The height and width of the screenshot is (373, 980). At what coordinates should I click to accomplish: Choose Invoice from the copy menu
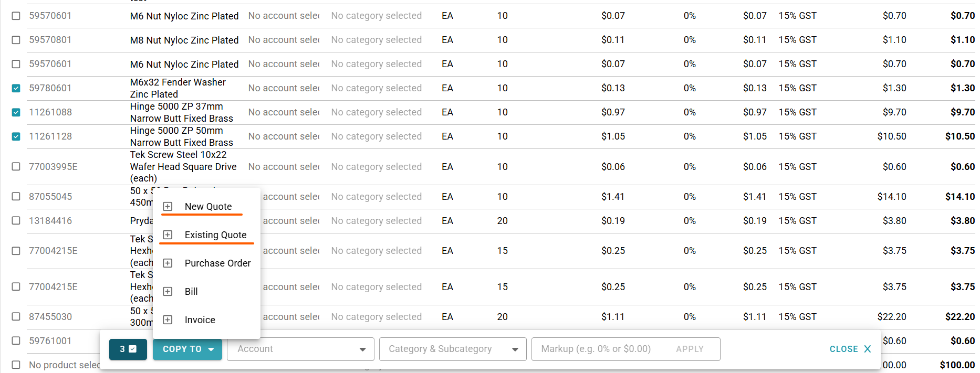(x=200, y=320)
